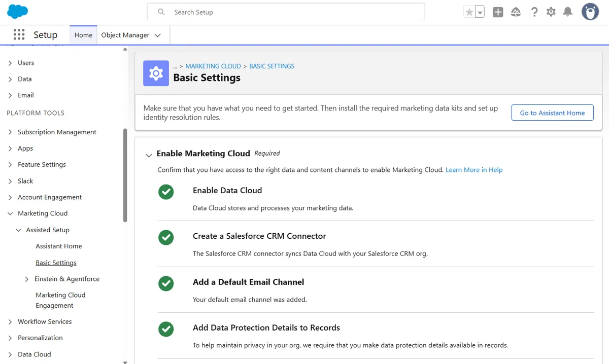This screenshot has width=609, height=364.
Task: Select Basic Settings in sidebar
Action: coord(56,263)
